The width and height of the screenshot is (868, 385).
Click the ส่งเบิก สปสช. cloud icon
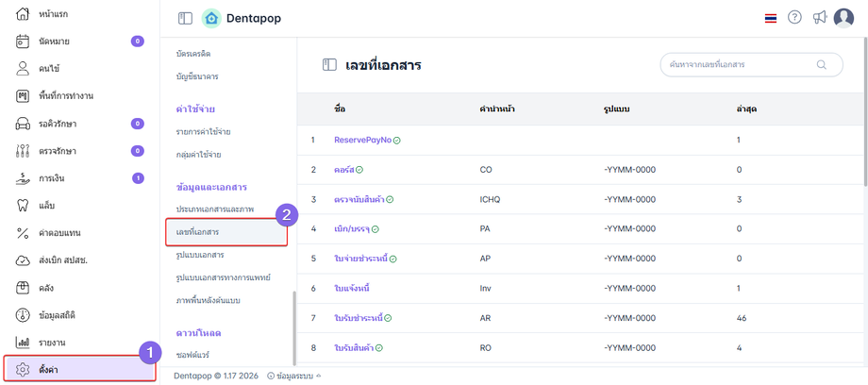24,260
